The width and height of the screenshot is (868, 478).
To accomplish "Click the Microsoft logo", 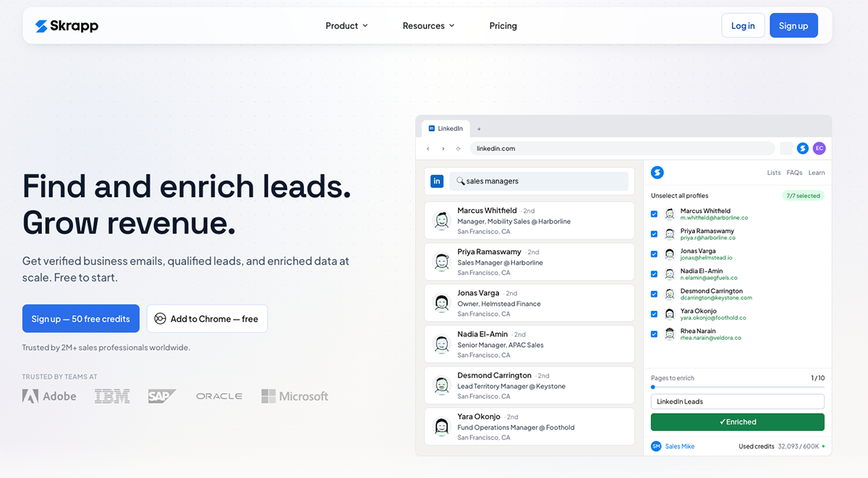I will (x=295, y=396).
